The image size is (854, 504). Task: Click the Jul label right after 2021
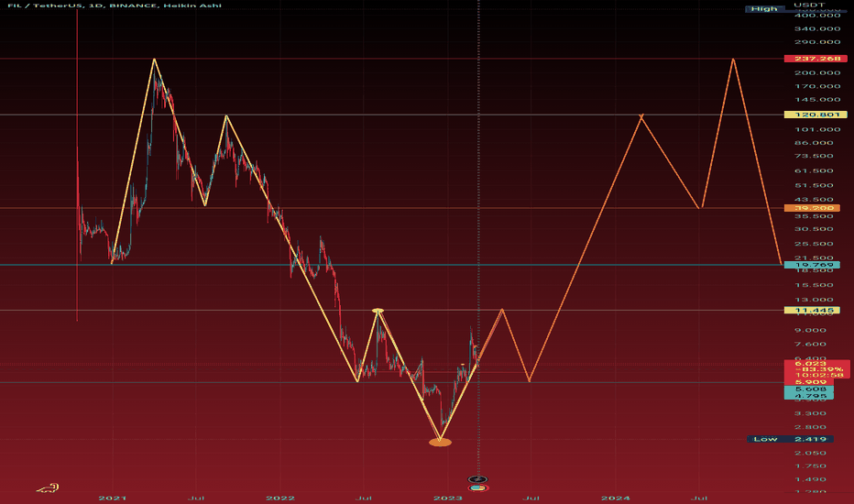(196, 498)
